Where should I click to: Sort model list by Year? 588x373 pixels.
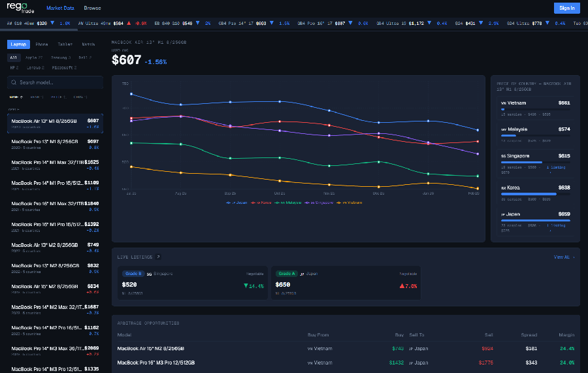(36, 97)
